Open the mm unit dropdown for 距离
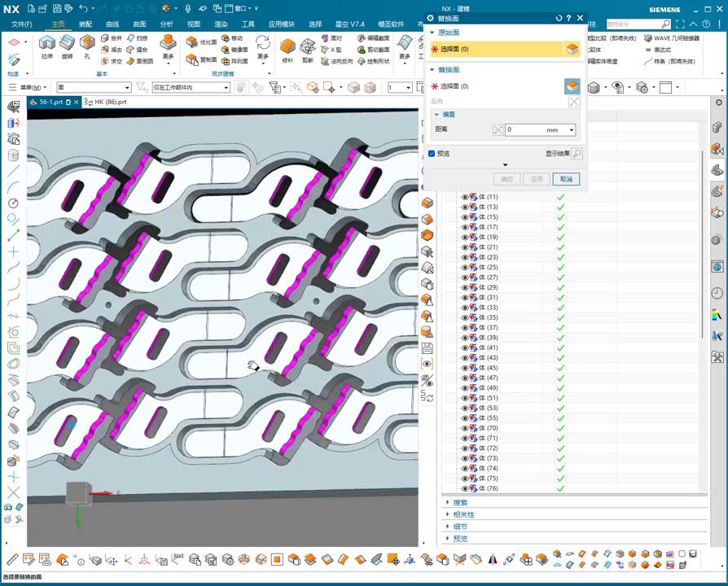Screen dimensions: 728x586 click(572, 130)
